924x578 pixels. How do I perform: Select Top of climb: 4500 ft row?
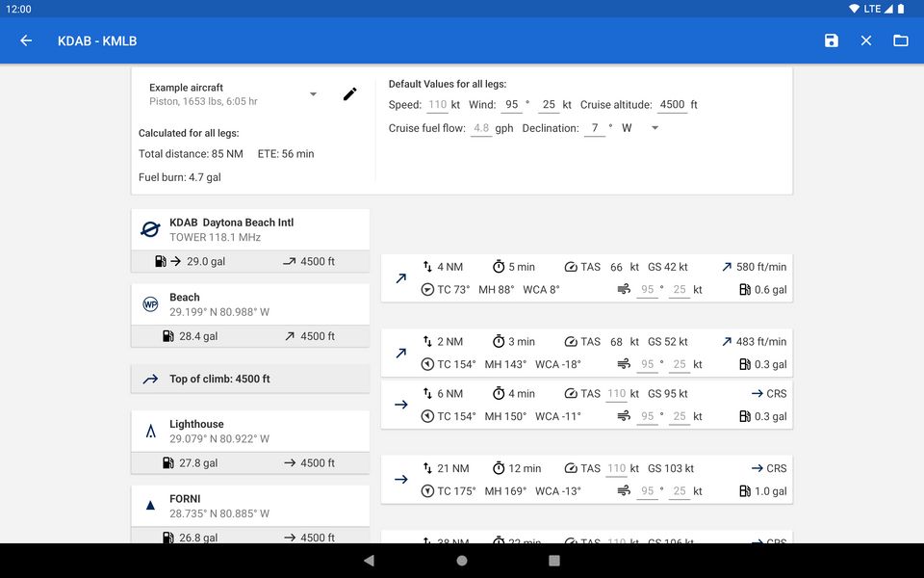point(250,379)
